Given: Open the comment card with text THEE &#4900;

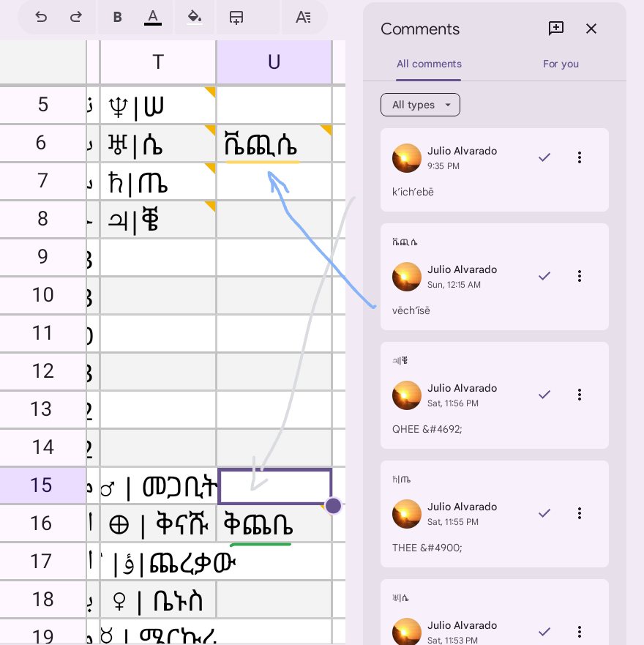Looking at the screenshot, I should [494, 514].
